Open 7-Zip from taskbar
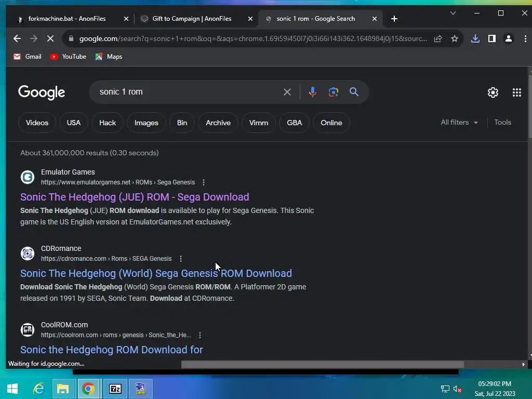The image size is (532, 399). tap(115, 389)
